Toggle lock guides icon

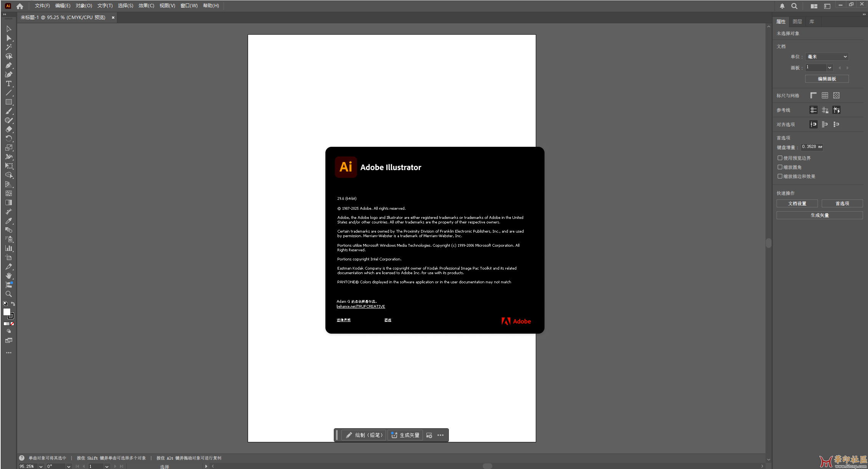coord(825,110)
